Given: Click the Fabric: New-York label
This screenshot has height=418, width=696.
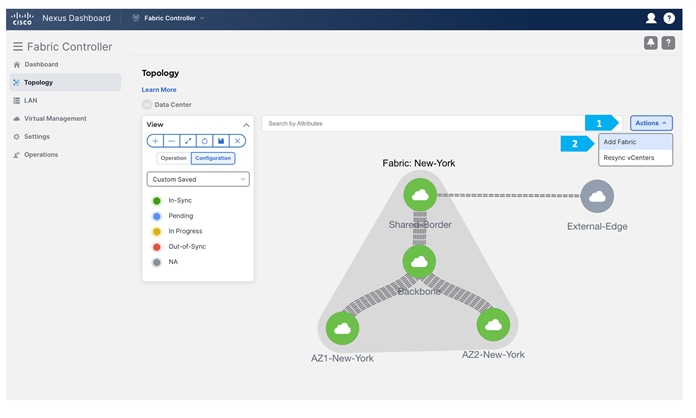Looking at the screenshot, I should tap(419, 163).
